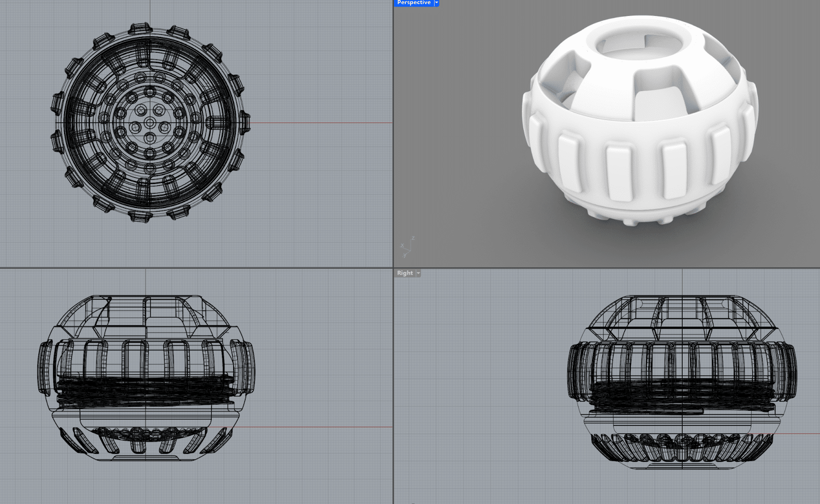This screenshot has height=504, width=820.
Task: Click the center intersection of all four viewports
Action: pyautogui.click(x=393, y=267)
